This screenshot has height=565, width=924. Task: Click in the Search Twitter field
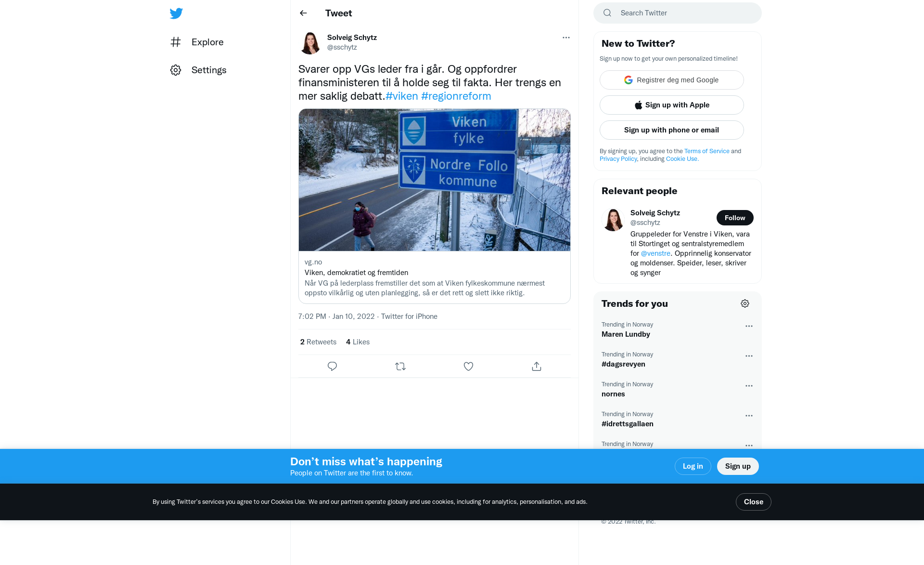(683, 13)
